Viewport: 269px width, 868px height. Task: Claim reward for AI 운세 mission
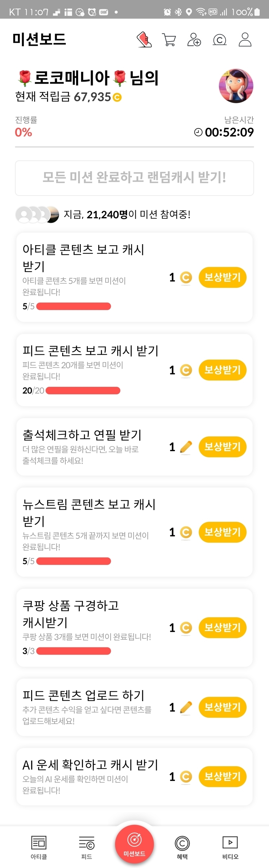coord(222,776)
